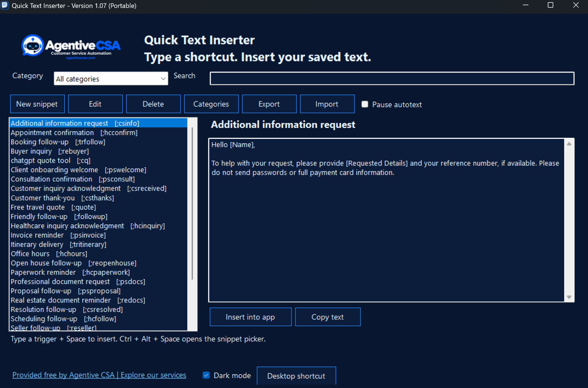Click preview pane scroll up arrow
The width and height of the screenshot is (588, 388).
[x=569, y=144]
